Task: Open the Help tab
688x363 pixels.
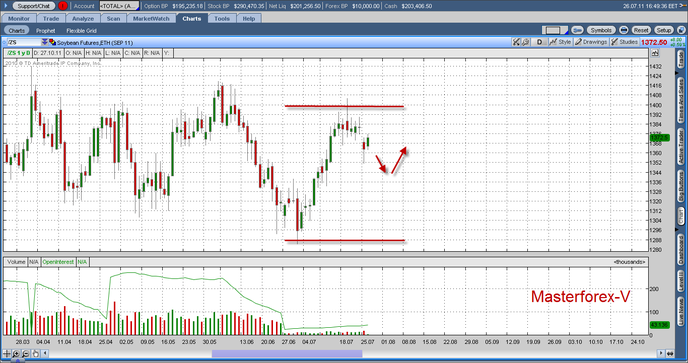Action: click(x=249, y=18)
